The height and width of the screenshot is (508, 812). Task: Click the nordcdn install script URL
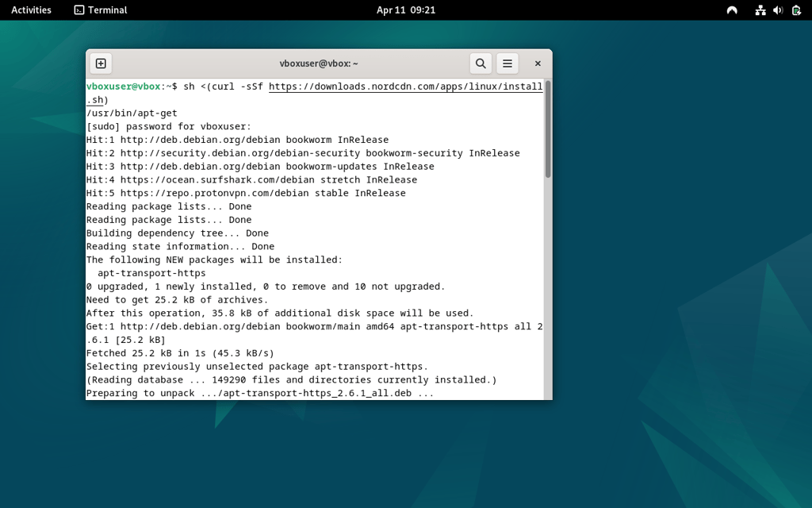[x=405, y=87]
